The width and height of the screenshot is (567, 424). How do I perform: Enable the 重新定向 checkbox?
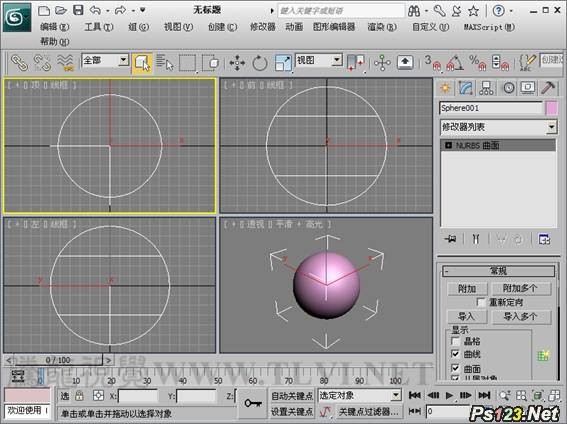[481, 302]
